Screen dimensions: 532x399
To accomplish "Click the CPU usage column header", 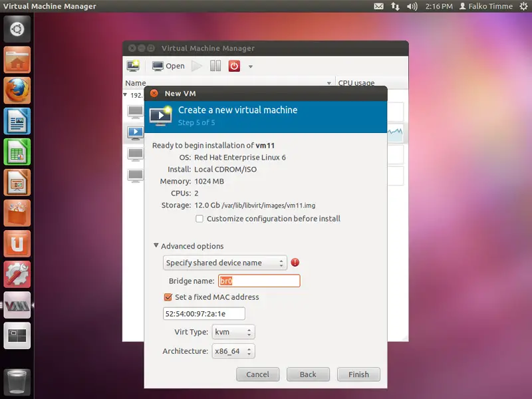I will pos(372,82).
